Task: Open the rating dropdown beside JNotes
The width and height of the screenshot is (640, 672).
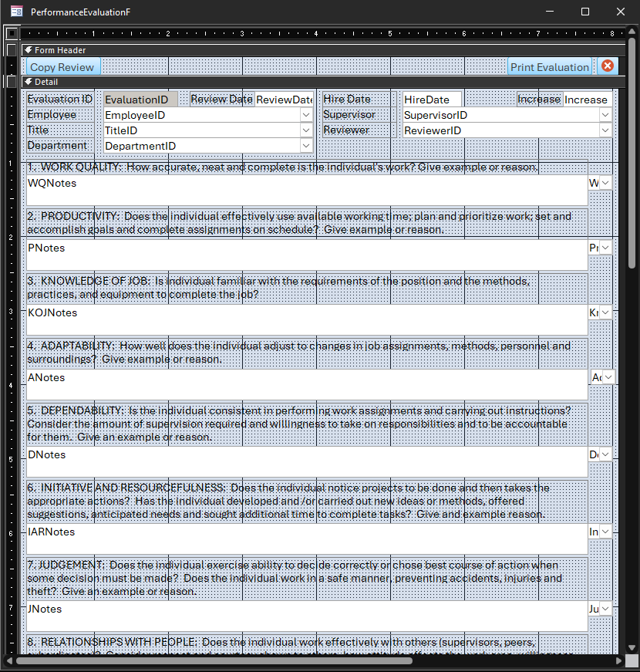Action: point(605,609)
